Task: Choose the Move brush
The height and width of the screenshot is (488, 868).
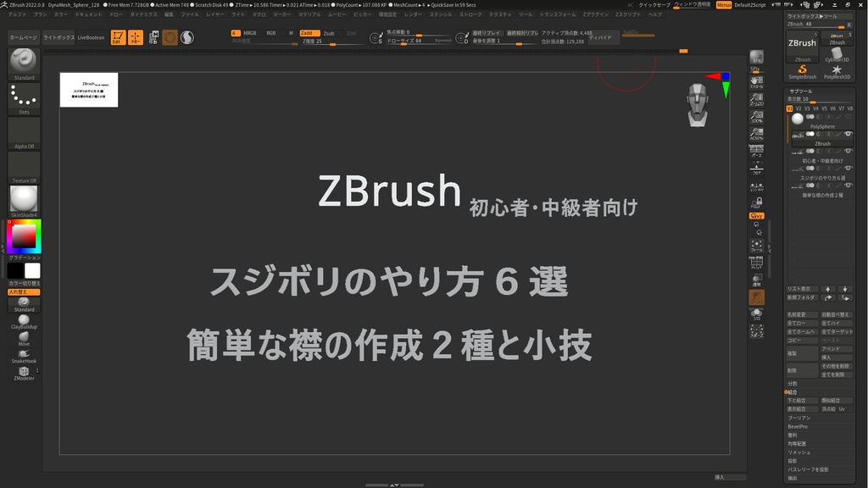Action: pyautogui.click(x=24, y=339)
